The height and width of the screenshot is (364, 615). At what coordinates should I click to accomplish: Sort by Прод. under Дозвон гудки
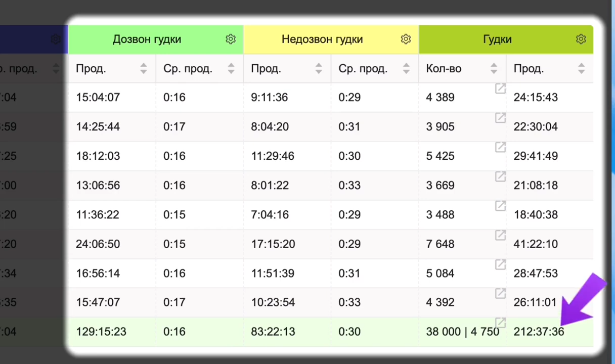click(144, 69)
